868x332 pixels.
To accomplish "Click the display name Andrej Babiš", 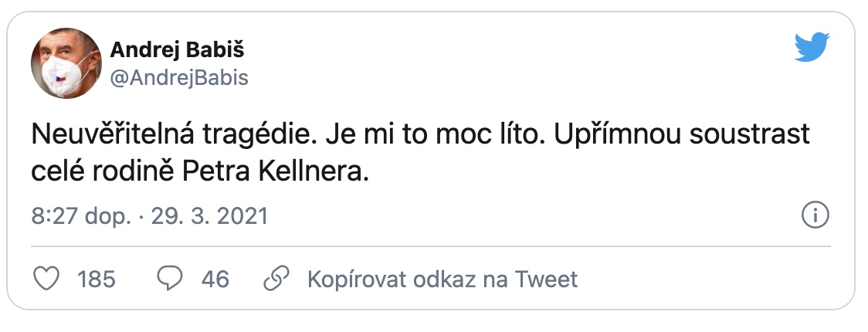I will coord(178,50).
